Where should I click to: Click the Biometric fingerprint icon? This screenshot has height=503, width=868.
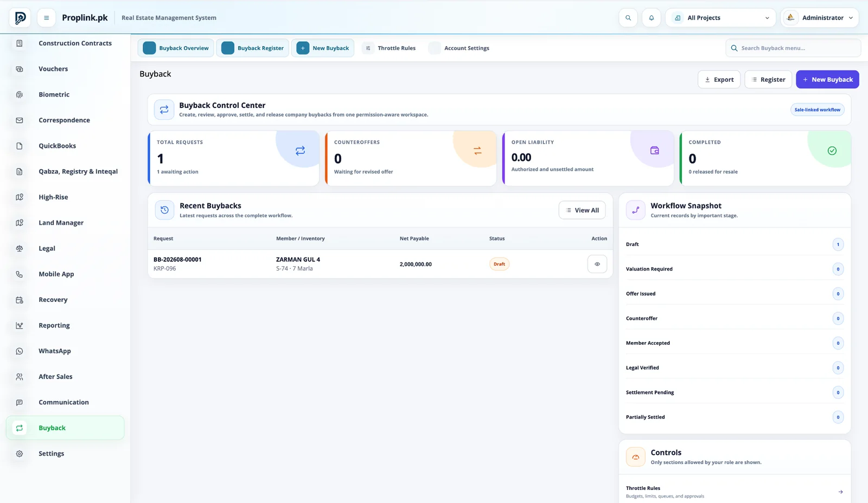[x=20, y=95]
